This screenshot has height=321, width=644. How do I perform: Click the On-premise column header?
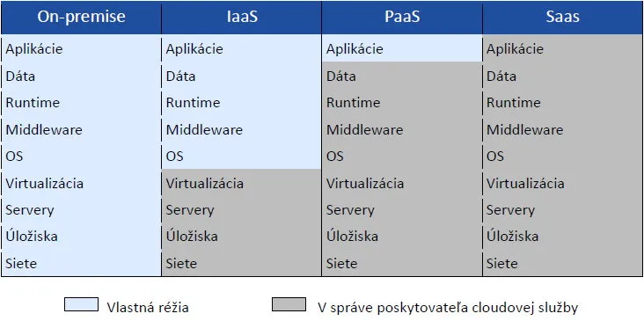pyautogui.click(x=81, y=18)
